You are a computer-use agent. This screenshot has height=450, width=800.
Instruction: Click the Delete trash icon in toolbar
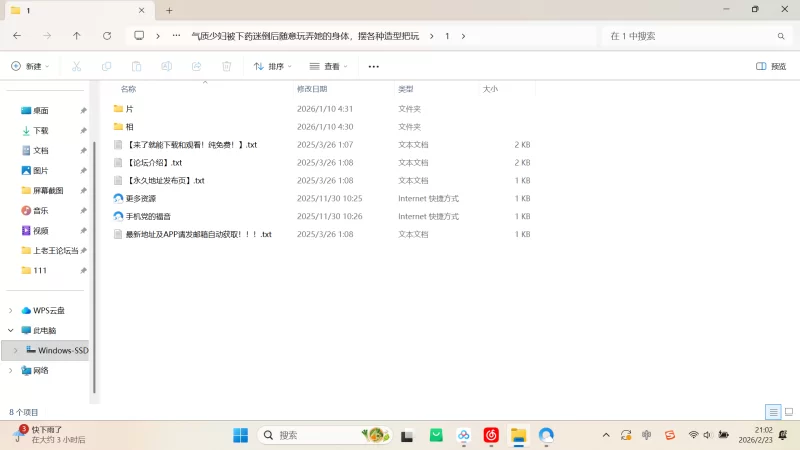pos(226,66)
